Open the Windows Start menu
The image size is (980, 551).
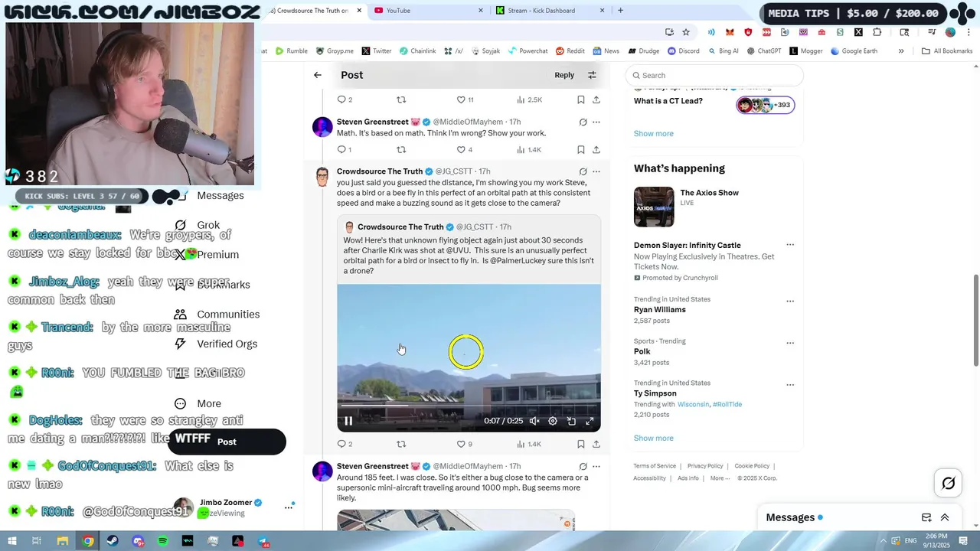pyautogui.click(x=11, y=541)
